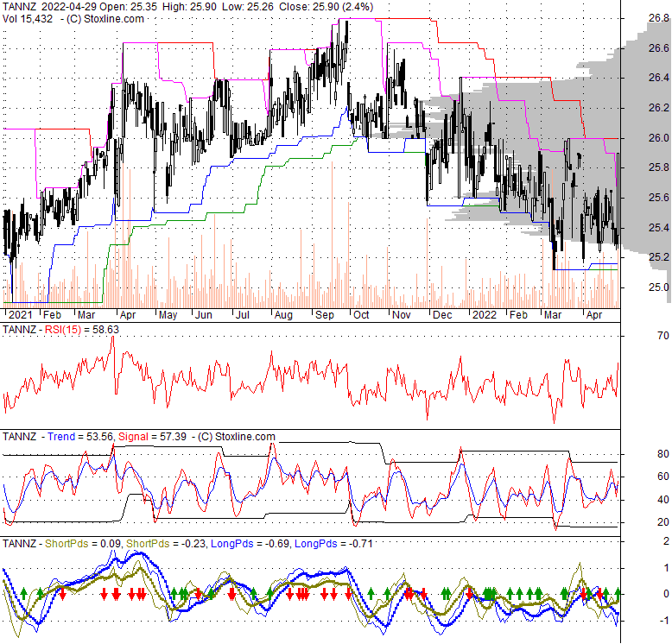
Task: Click the 26.4 price axis label
Action: 658,78
